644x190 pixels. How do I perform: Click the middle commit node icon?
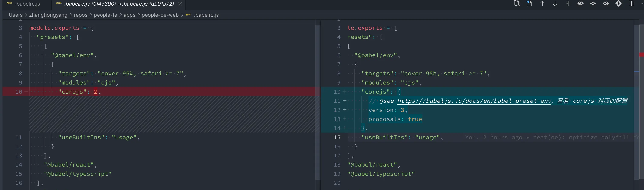tap(593, 3)
